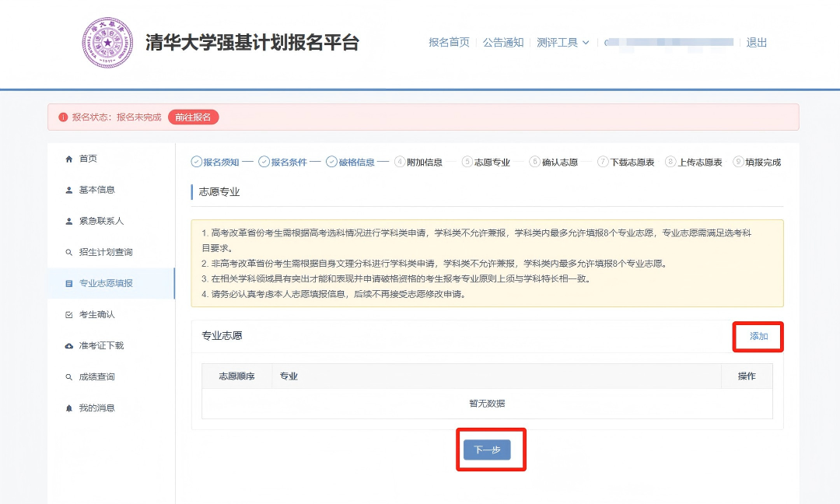Select 报名首页 in the top navigation
Viewport: 840px width, 504px height.
(450, 43)
